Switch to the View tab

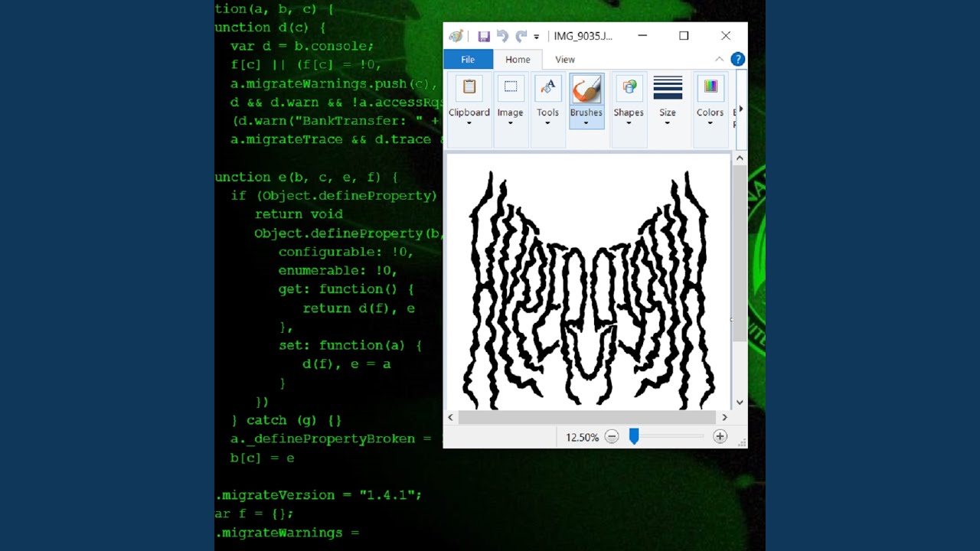coord(565,60)
